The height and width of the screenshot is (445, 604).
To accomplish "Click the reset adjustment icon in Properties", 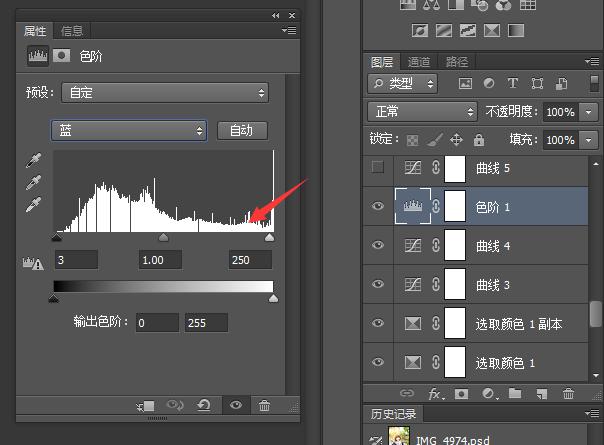I will click(x=205, y=405).
